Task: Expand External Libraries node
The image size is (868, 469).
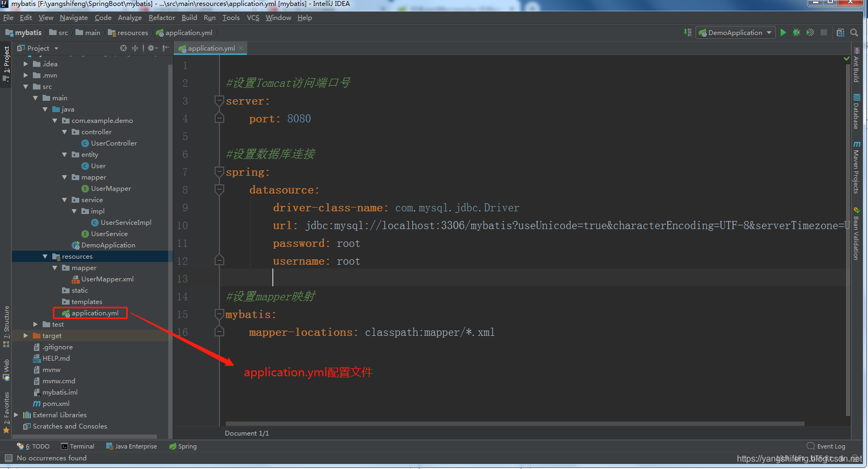Action: [16, 415]
